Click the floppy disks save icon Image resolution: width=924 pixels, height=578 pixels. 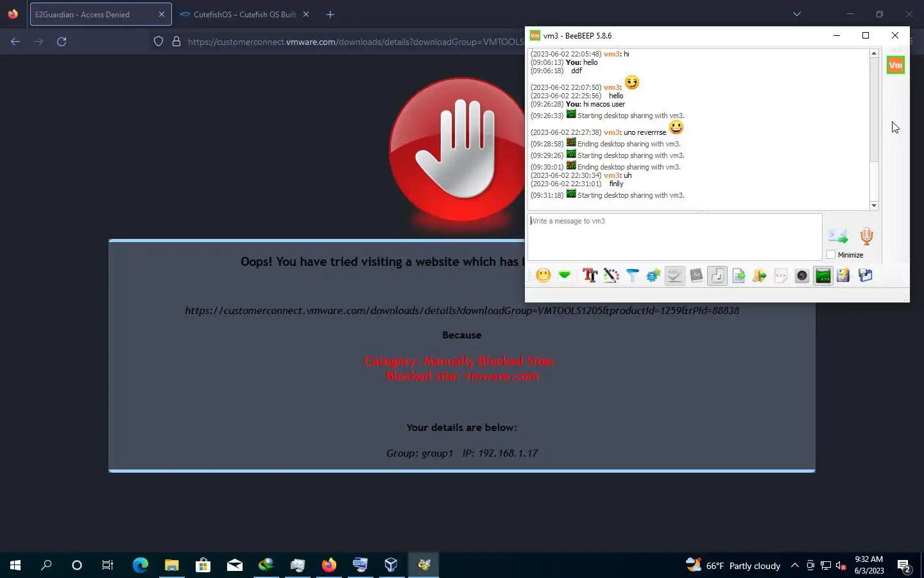(866, 276)
